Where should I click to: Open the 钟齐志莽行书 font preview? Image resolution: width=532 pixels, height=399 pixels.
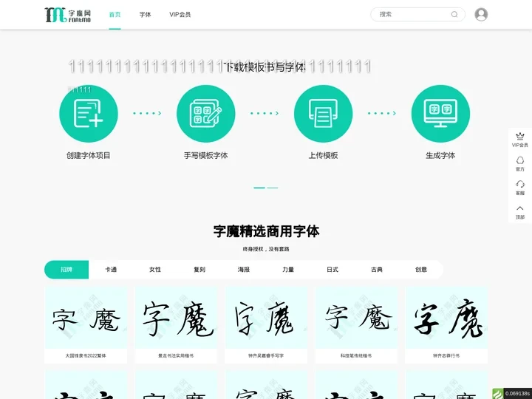(x=446, y=318)
